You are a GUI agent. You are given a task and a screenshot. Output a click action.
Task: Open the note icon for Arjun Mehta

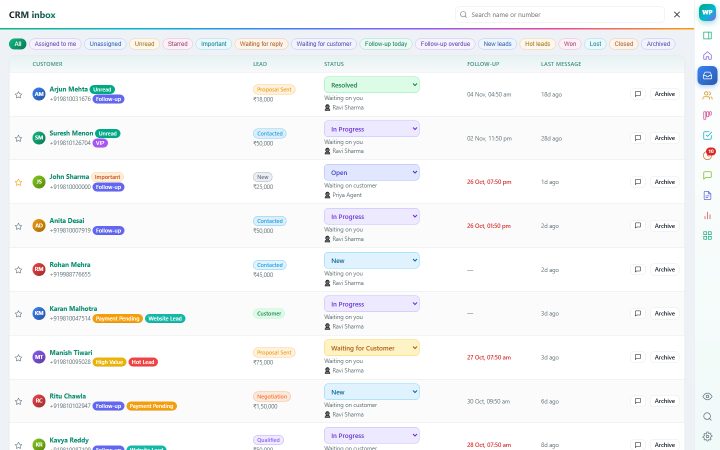coord(638,94)
